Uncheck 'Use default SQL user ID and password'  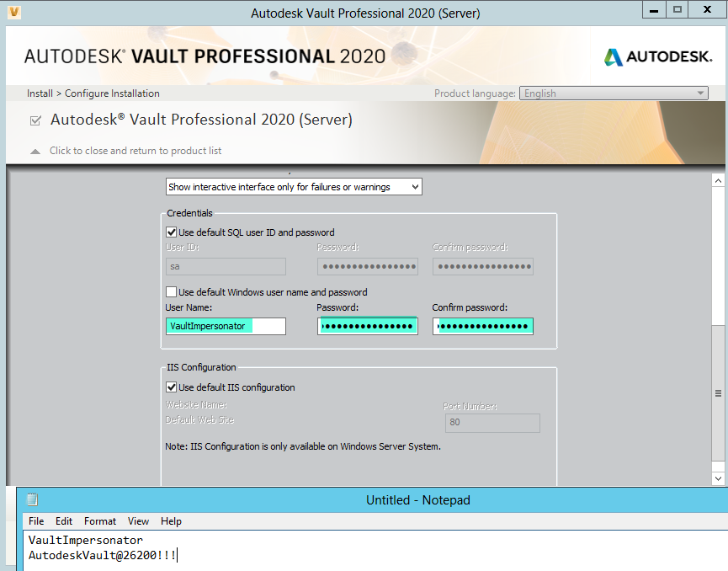point(171,232)
